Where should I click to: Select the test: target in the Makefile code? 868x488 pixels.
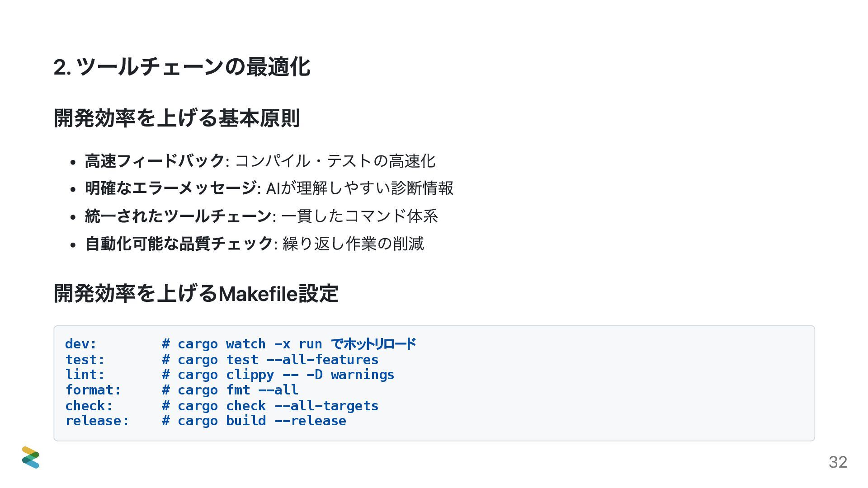point(85,360)
